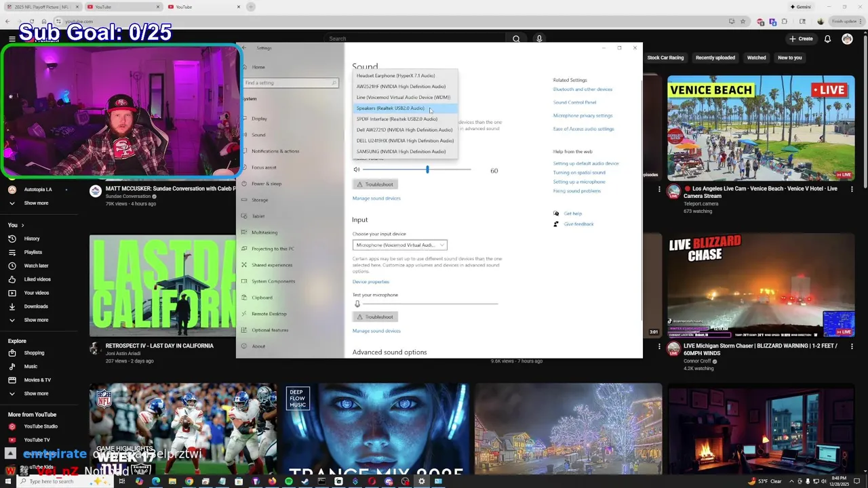The height and width of the screenshot is (488, 868).
Task: Open the input device dropdown
Action: [x=399, y=245]
